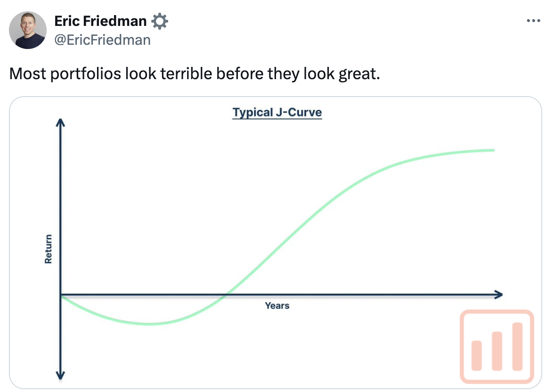Visit the @EricFriedman handle link

102,40
